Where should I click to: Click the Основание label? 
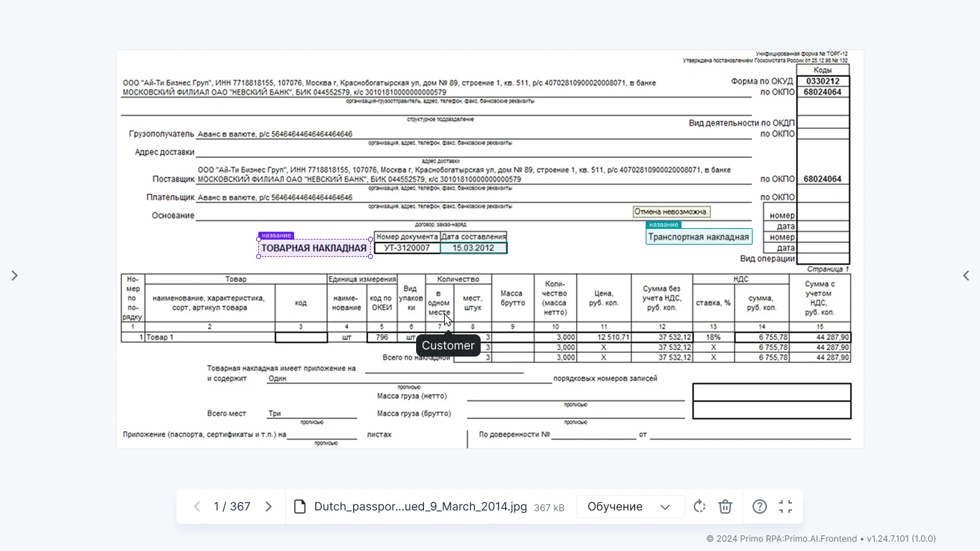coord(173,215)
